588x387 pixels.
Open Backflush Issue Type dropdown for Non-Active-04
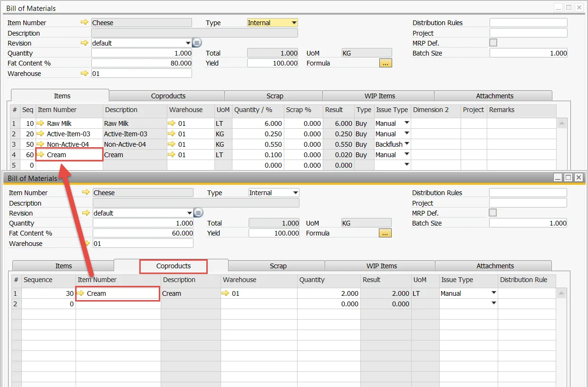407,144
